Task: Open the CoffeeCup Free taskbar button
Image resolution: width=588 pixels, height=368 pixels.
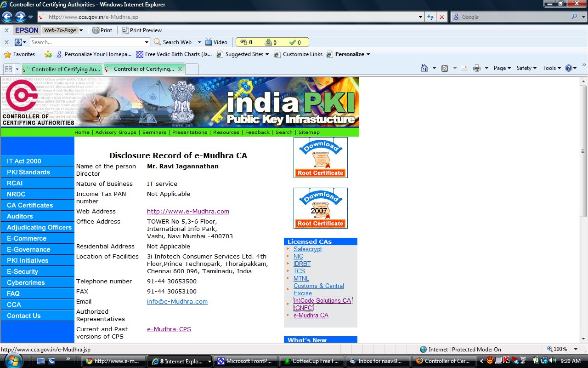Action: click(x=312, y=361)
